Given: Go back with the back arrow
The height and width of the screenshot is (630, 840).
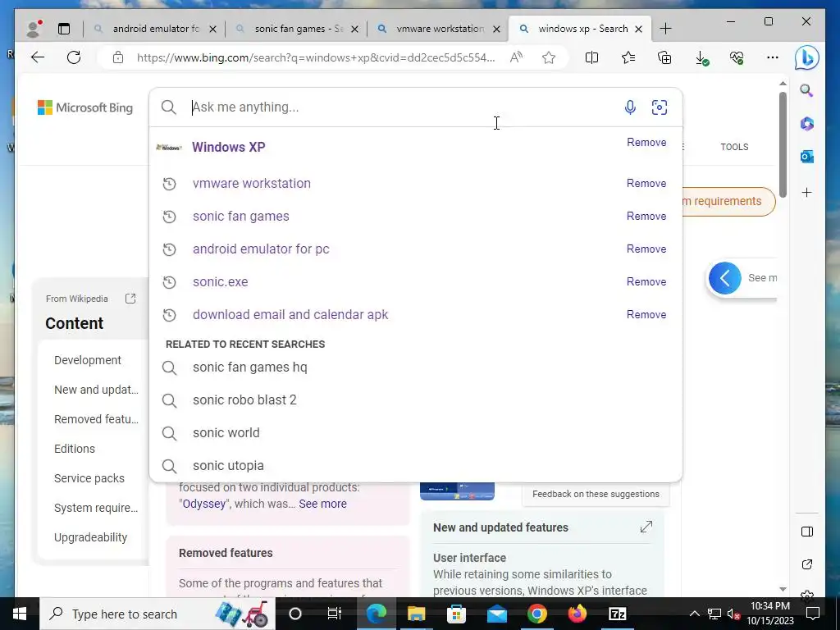Looking at the screenshot, I should pos(38,57).
